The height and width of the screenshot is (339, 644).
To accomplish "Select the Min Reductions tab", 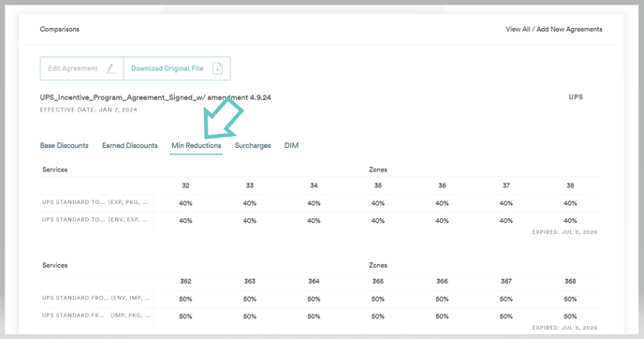I will tap(197, 145).
